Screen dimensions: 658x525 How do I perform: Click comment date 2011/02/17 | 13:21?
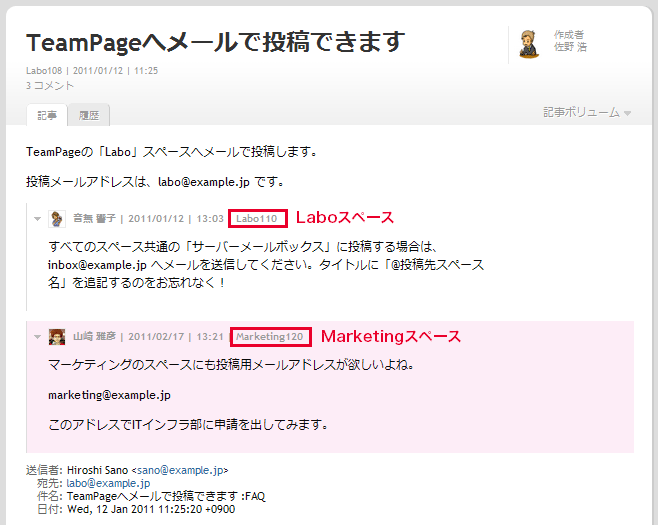pos(176,337)
